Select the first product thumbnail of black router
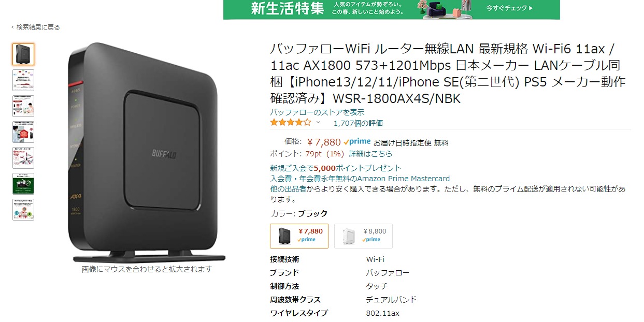The width and height of the screenshot is (644, 322). point(23,54)
